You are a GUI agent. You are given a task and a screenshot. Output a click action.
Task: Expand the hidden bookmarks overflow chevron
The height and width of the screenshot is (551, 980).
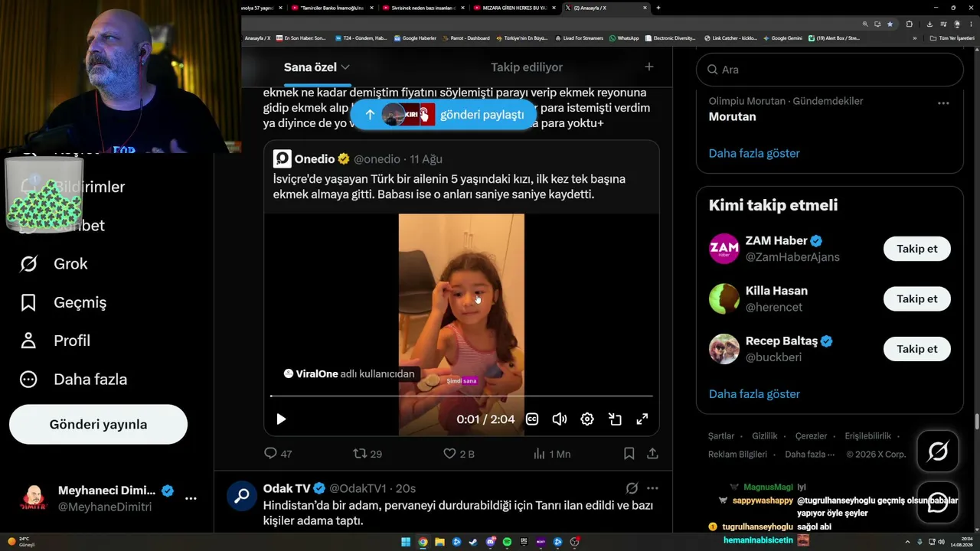click(914, 37)
